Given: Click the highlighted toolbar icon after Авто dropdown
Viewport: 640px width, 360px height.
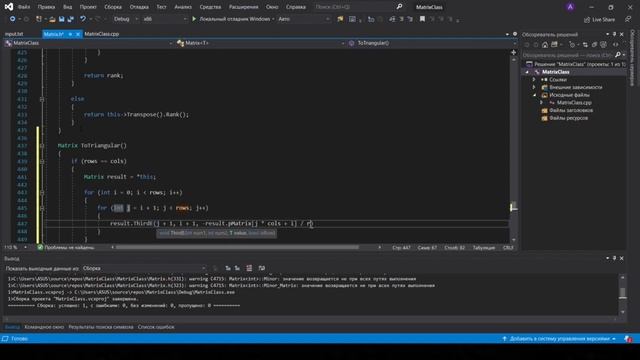Looking at the screenshot, I should pos(340,19).
